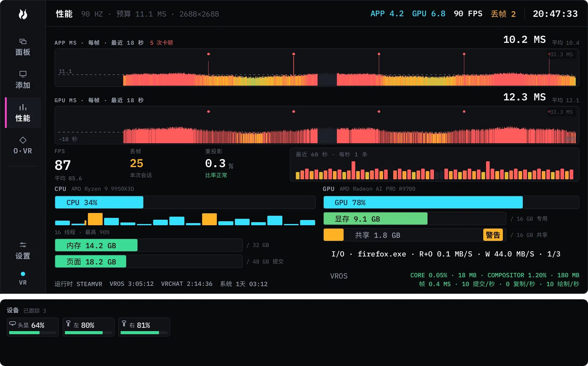Click the 内存 14.2 GB bar
The image size is (588, 366).
pos(149,245)
